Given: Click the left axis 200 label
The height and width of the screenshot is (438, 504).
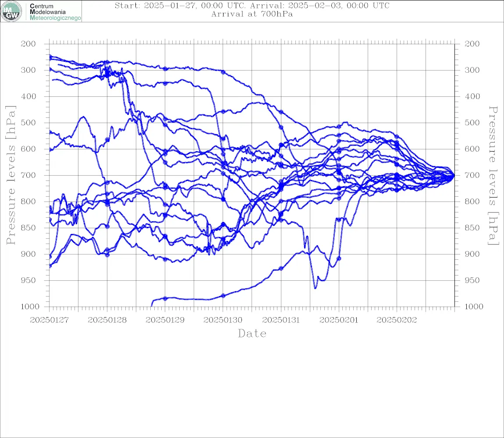Looking at the screenshot, I should [28, 44].
